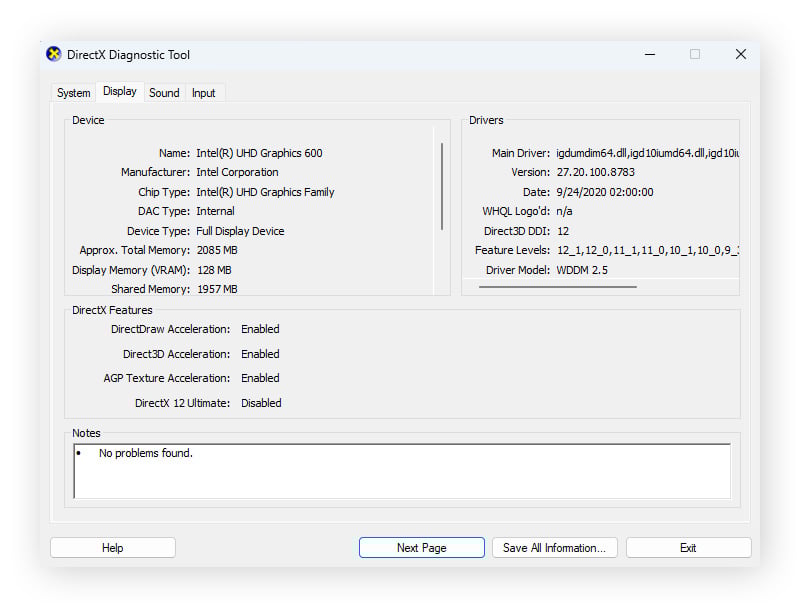Minimize the DirectX Diagnostic Tool window
The image size is (800, 607).
click(x=649, y=54)
